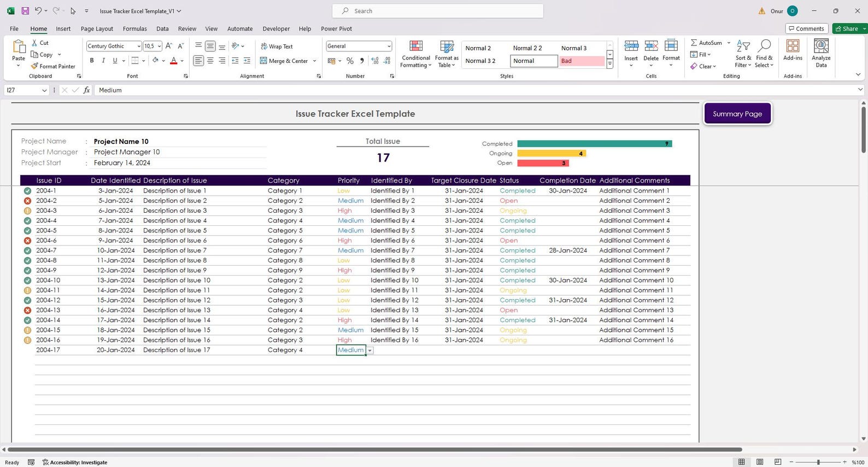Image resolution: width=868 pixels, height=467 pixels.
Task: Toggle Wrap Text option
Action: click(277, 46)
